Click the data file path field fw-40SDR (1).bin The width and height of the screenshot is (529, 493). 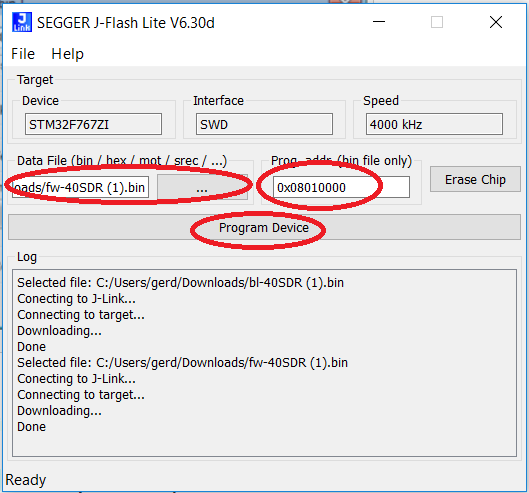click(80, 187)
